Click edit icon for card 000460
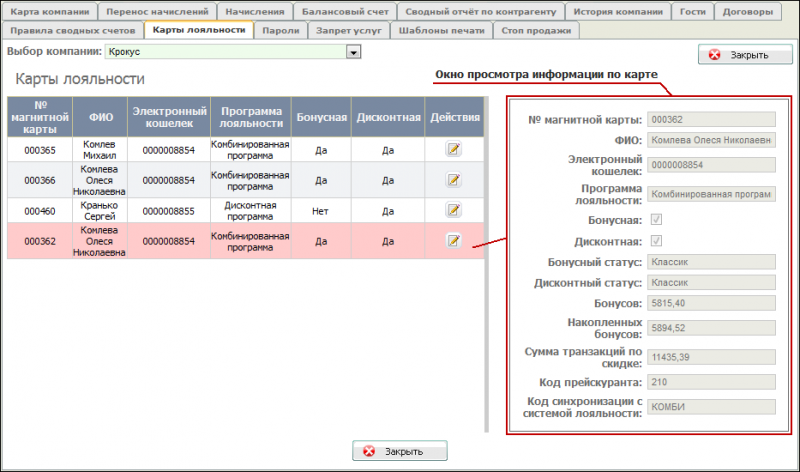The image size is (800, 472). coord(453,210)
